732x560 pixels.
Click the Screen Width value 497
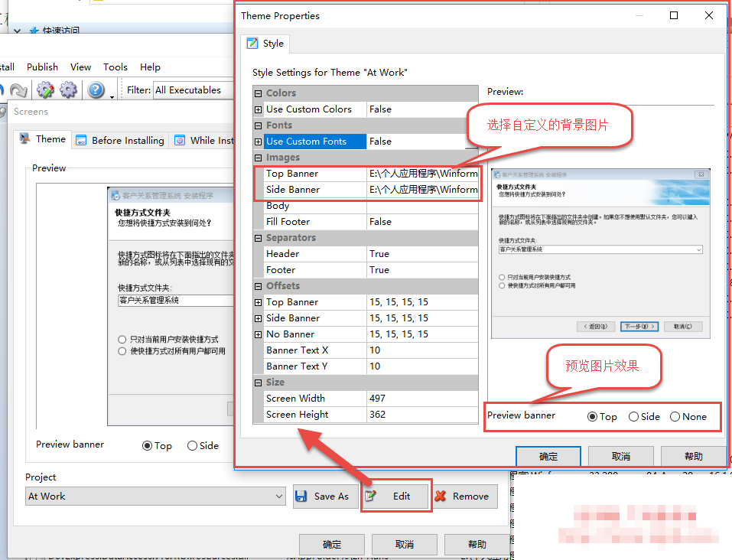point(422,399)
